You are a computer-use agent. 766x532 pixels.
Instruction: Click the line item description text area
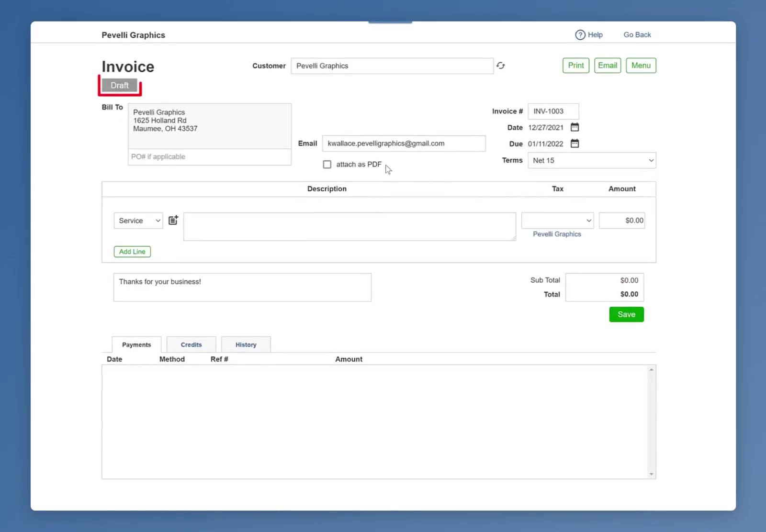[x=349, y=226]
